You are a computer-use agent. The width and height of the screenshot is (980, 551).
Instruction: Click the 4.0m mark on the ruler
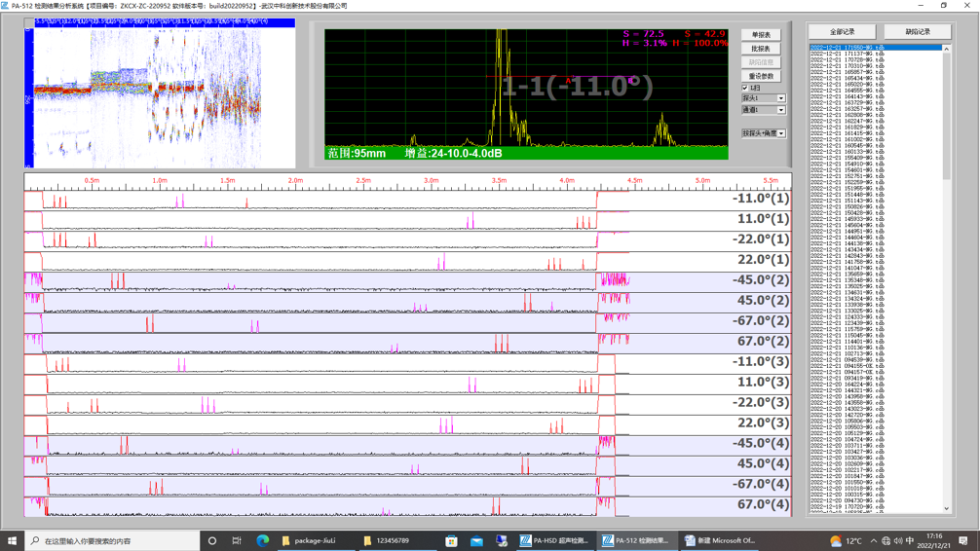click(567, 180)
